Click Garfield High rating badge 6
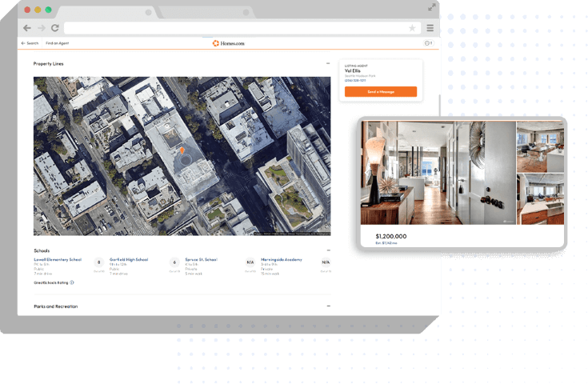The height and width of the screenshot is (384, 588). point(174,262)
